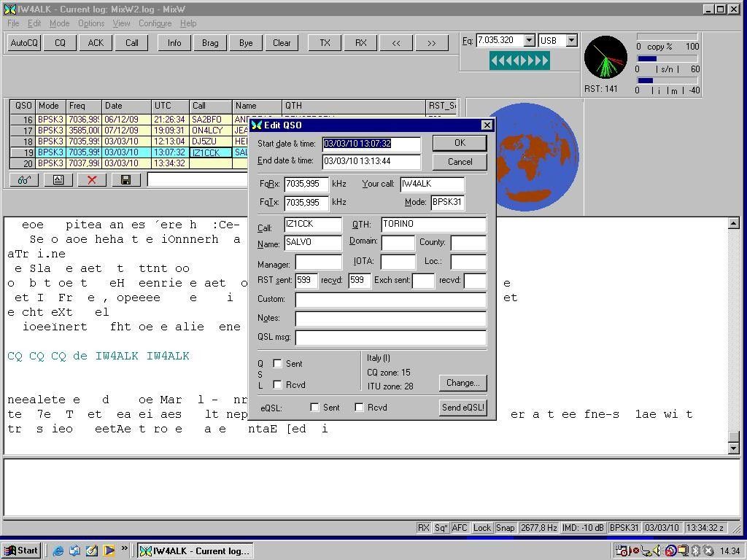The image size is (747, 560).
Task: Click the End date & time field
Action: click(371, 161)
